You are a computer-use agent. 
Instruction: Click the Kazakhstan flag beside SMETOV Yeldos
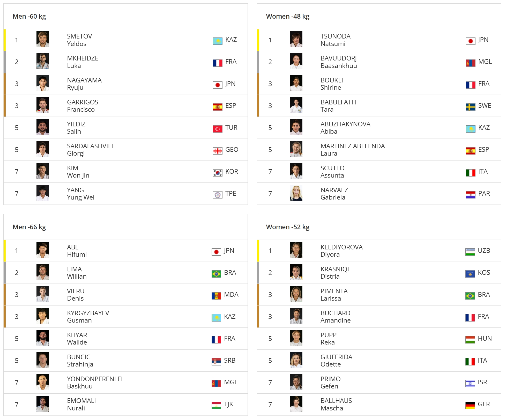[x=218, y=41]
